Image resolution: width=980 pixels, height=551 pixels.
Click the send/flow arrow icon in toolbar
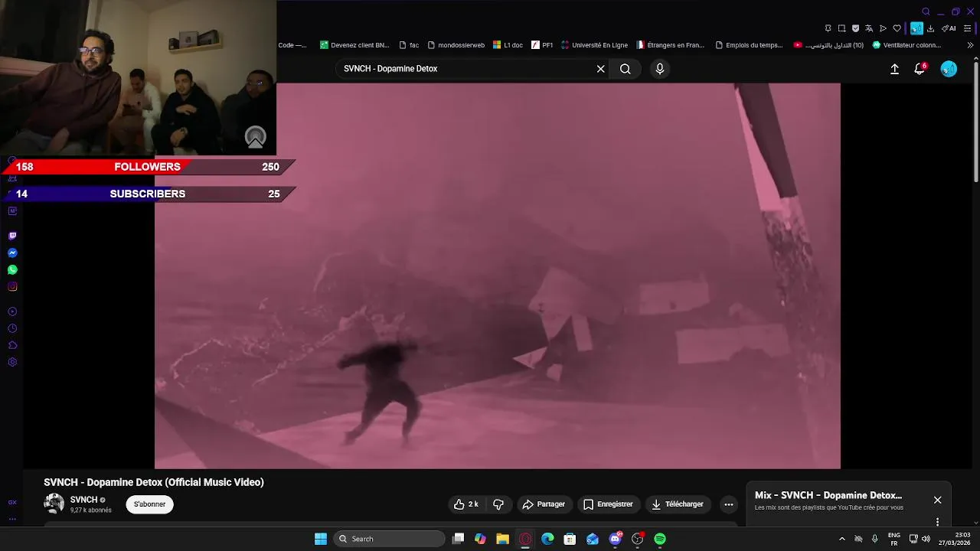pyautogui.click(x=883, y=28)
